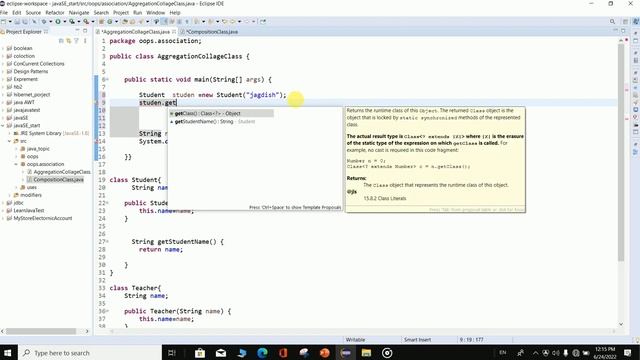The height and width of the screenshot is (360, 640).
Task: Click the Open Perspective icon
Action: [625, 22]
